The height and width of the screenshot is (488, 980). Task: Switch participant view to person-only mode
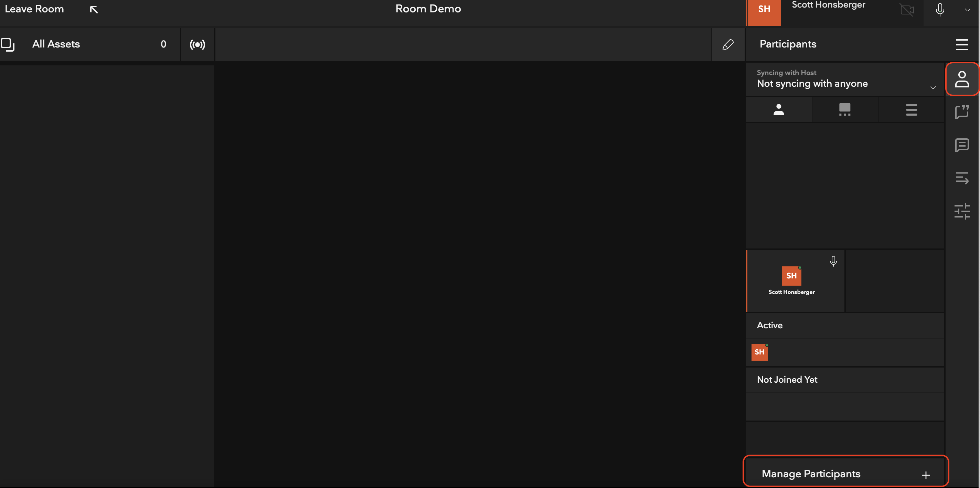point(779,109)
